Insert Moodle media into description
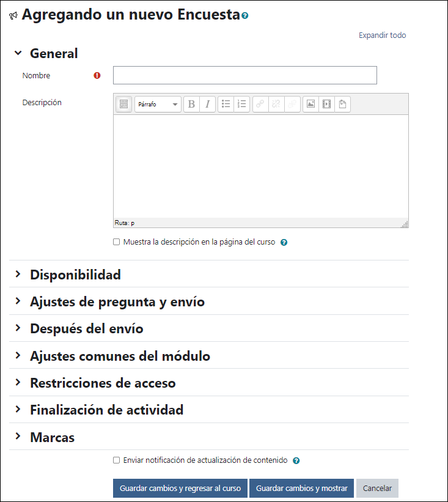 point(327,104)
